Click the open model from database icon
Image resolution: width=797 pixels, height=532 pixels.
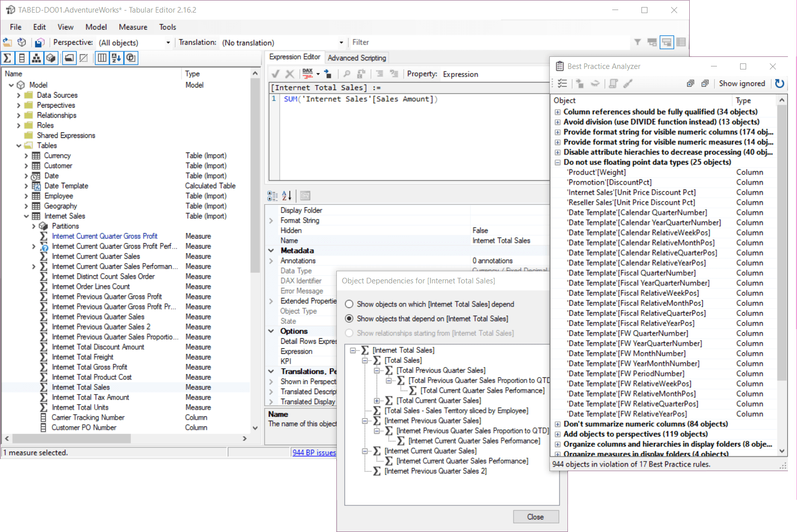(x=22, y=43)
